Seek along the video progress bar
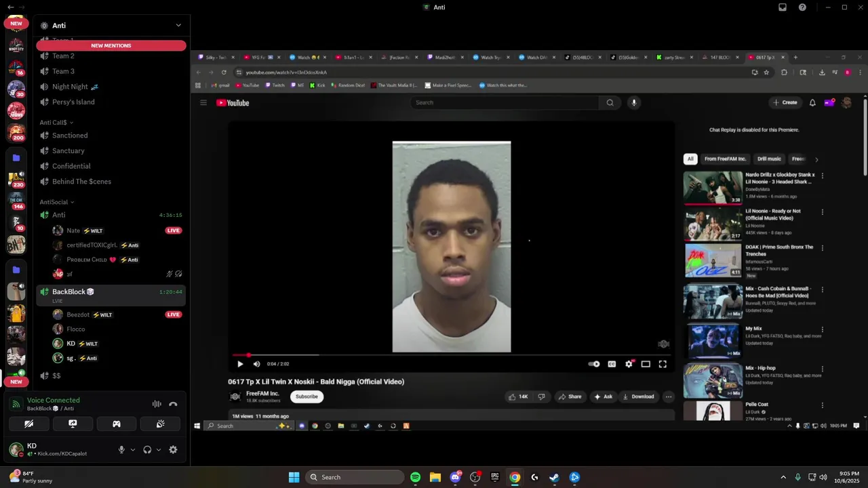 tap(451, 354)
